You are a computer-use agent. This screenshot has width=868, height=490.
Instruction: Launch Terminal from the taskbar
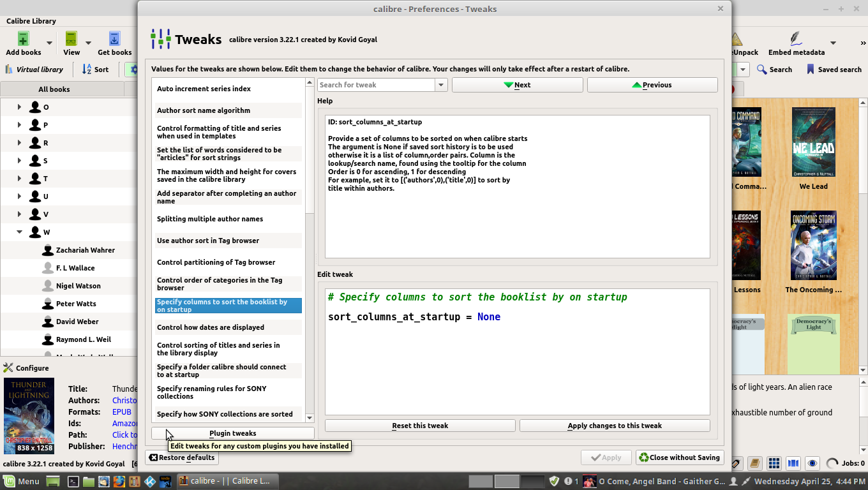click(x=73, y=481)
